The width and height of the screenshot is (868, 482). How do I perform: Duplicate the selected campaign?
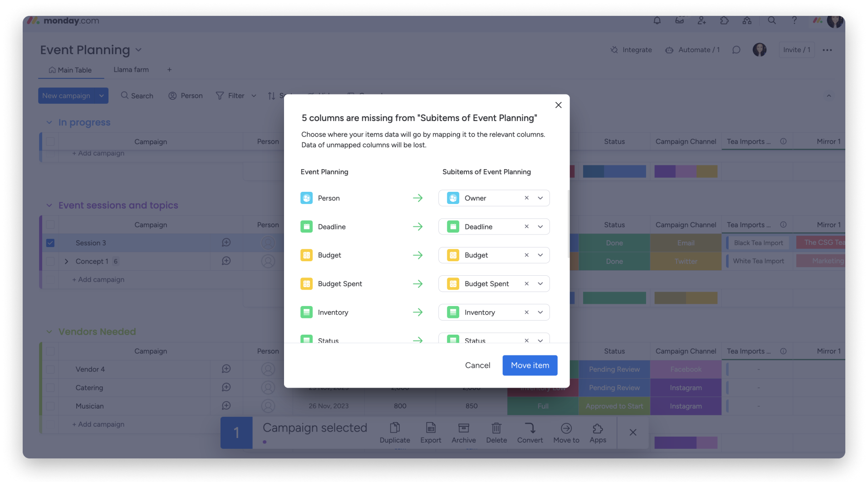(395, 433)
